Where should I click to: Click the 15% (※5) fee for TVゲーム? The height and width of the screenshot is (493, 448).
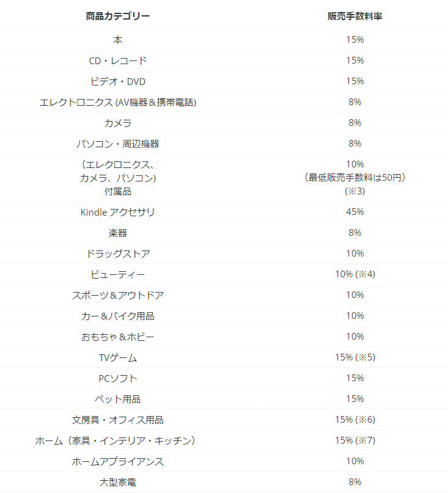[x=354, y=357]
